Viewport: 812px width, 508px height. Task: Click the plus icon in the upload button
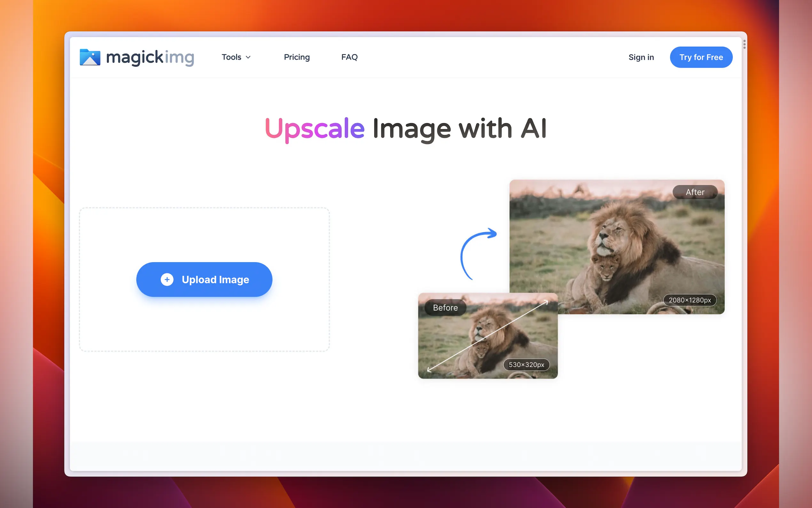167,280
